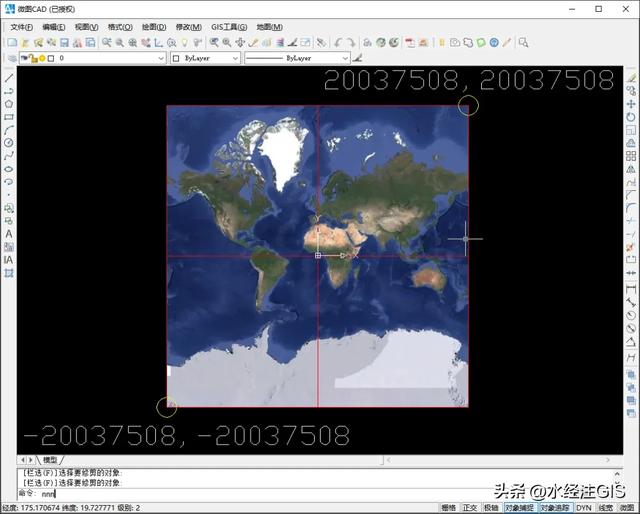Viewport: 640px width, 514px height.
Task: Click the blue round help icon
Action: pos(494,42)
